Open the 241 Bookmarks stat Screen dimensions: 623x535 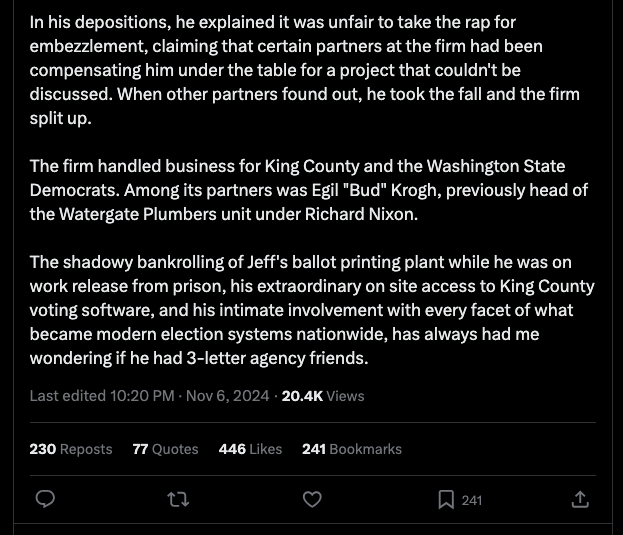(352, 449)
